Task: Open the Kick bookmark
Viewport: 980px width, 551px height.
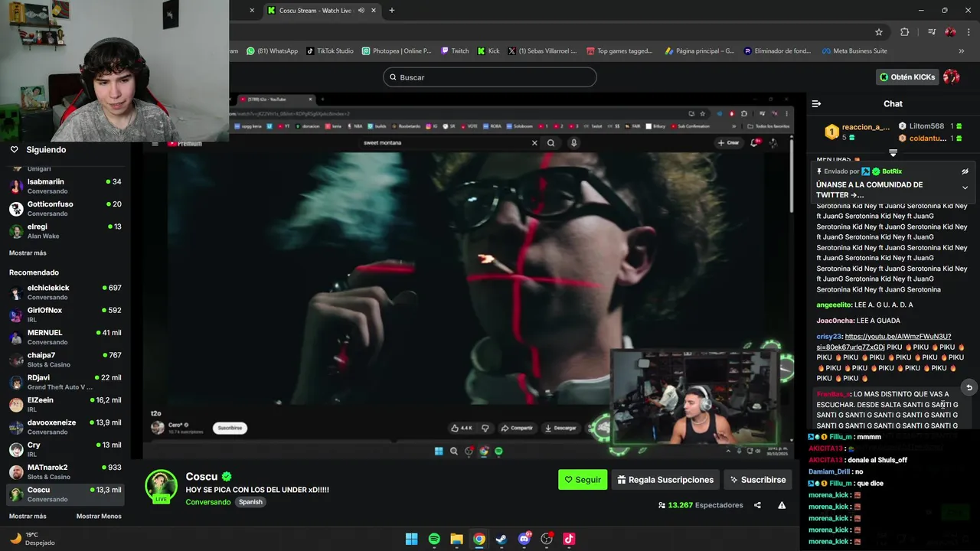Action: (488, 51)
